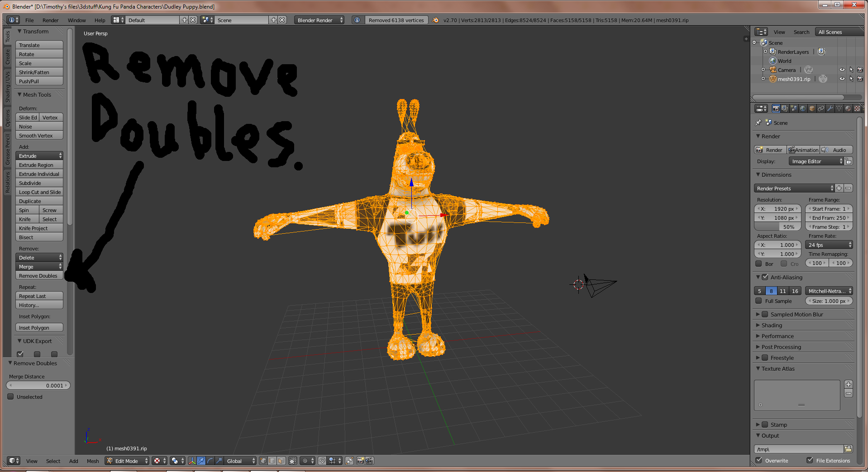Open the Mesh Data tab triangle icon
Image resolution: width=868 pixels, height=472 pixels.
click(x=839, y=109)
